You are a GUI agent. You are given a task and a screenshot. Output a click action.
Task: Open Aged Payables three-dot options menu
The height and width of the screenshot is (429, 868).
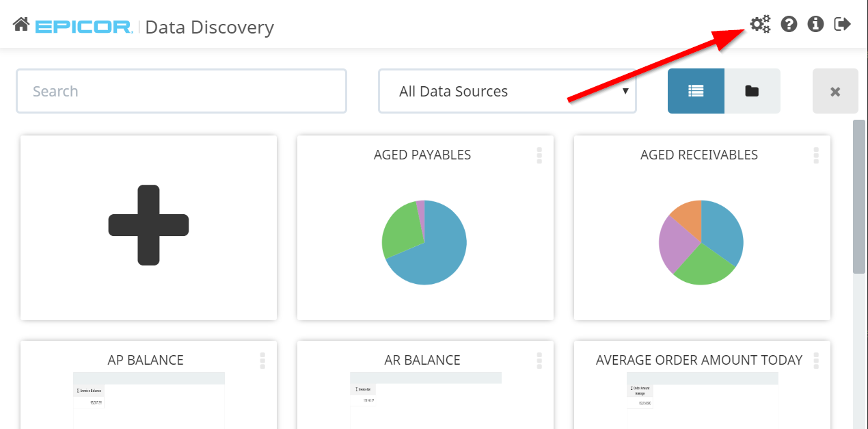pyautogui.click(x=539, y=155)
